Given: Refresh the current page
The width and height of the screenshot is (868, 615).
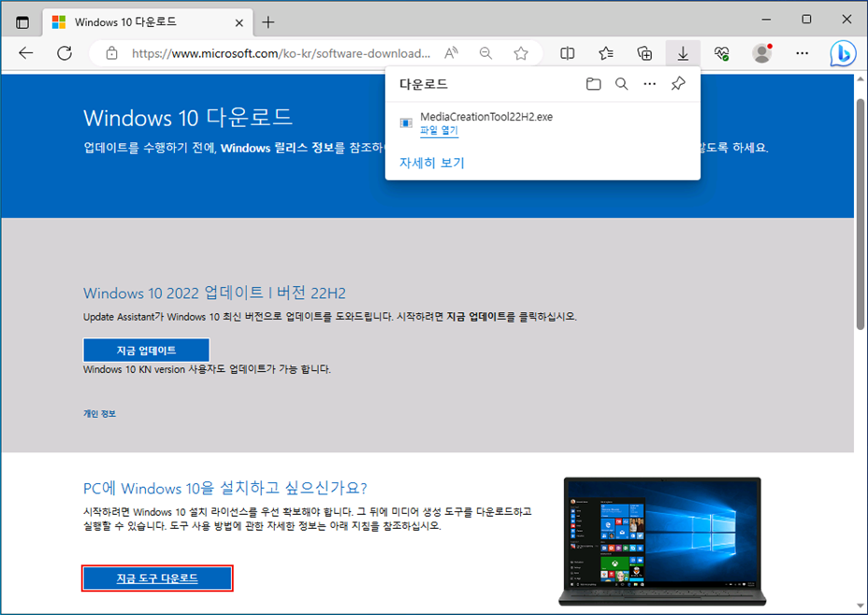Looking at the screenshot, I should pos(65,53).
